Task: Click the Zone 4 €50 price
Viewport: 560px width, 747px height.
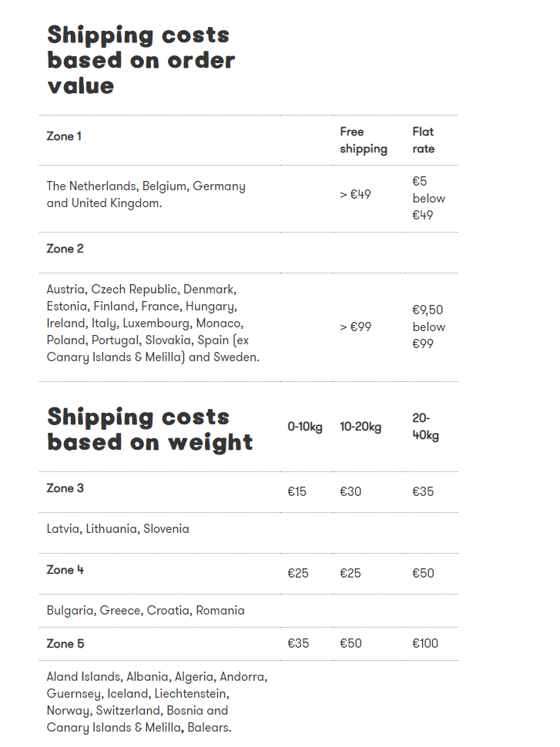Action: [423, 573]
